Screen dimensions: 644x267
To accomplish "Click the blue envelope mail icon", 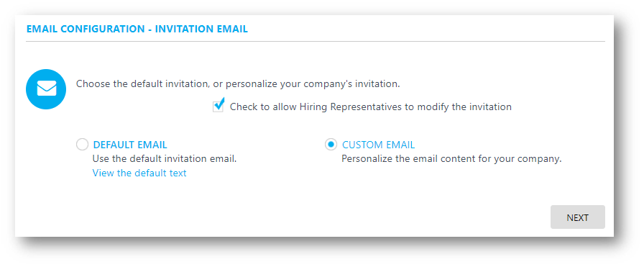I will pos(46,89).
